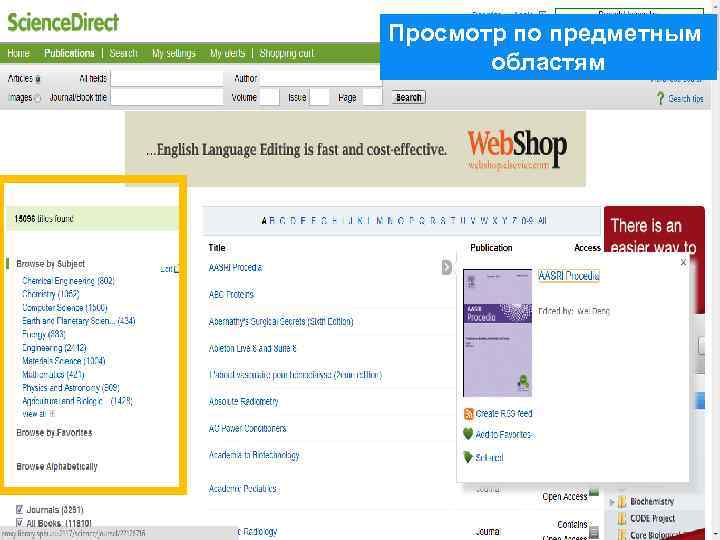
Task: Click the Volume input field
Action: [x=269, y=97]
